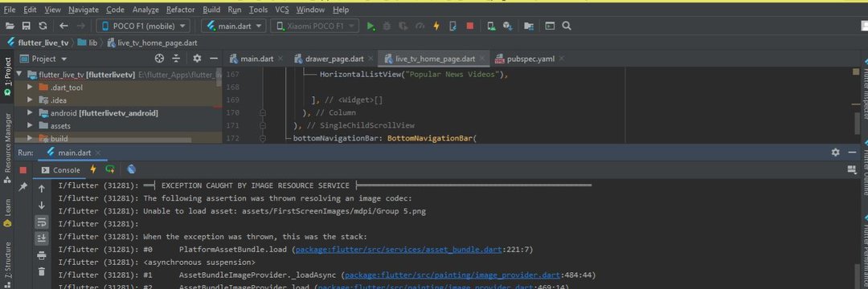
Task: Switch to main.dart editor tab
Action: pos(256,59)
